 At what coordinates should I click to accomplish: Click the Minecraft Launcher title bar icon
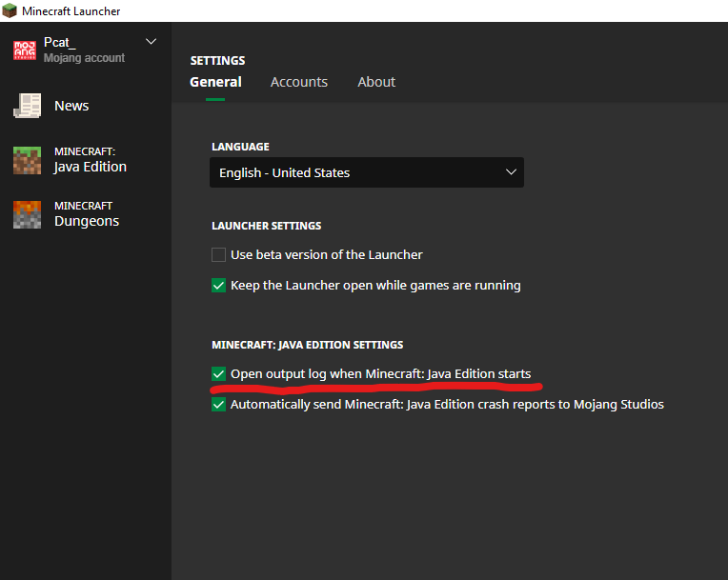point(10,10)
